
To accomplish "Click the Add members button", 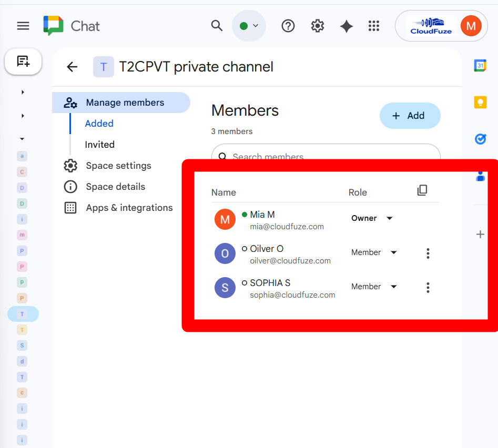I will 410,116.
